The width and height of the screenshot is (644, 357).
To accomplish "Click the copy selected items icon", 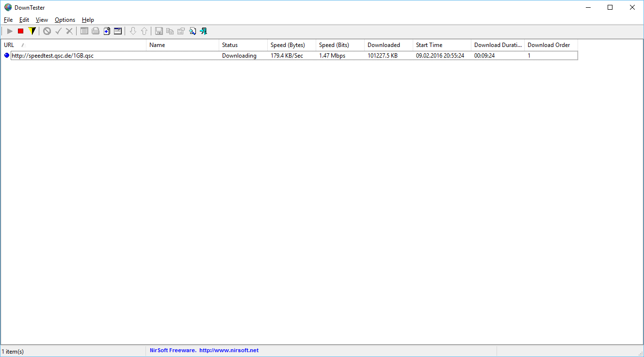I will point(170,31).
